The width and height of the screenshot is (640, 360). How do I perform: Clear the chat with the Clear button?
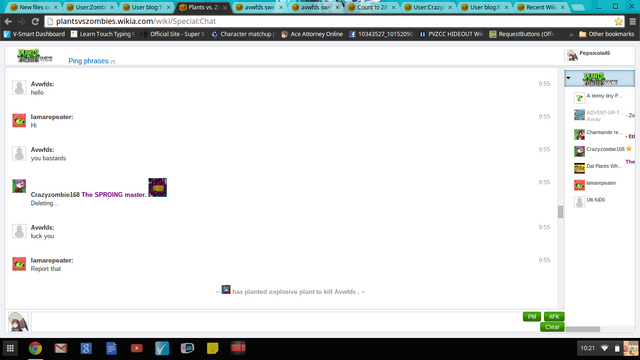pos(552,327)
